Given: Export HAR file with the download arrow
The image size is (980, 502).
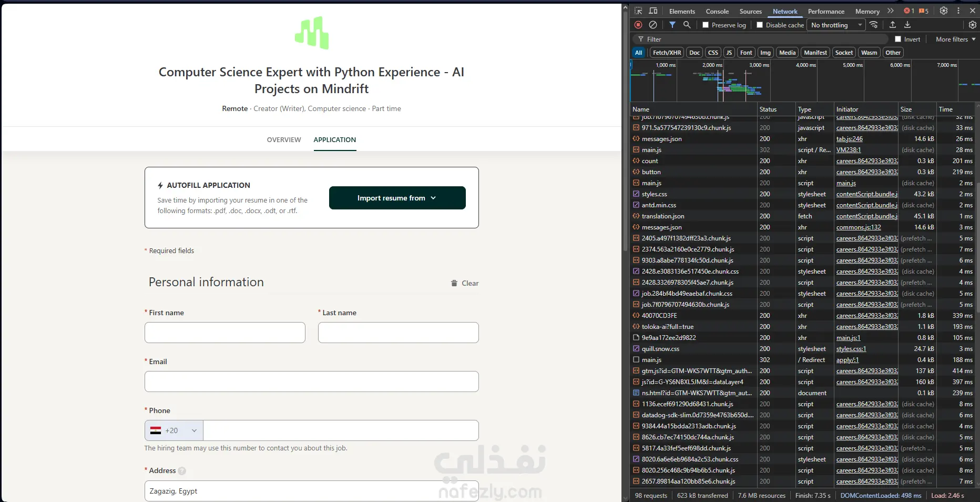Looking at the screenshot, I should (x=907, y=25).
